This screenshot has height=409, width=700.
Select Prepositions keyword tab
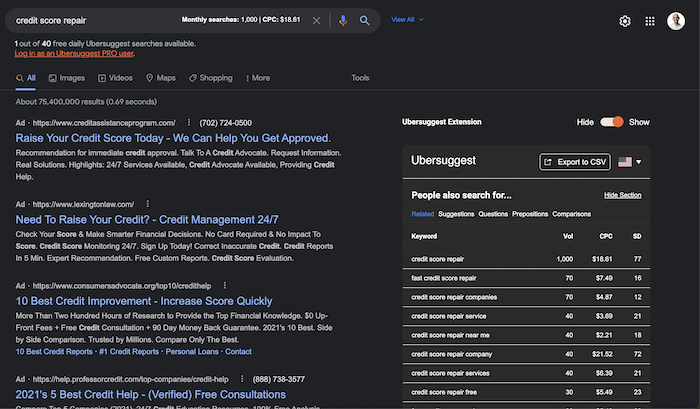[x=530, y=214]
